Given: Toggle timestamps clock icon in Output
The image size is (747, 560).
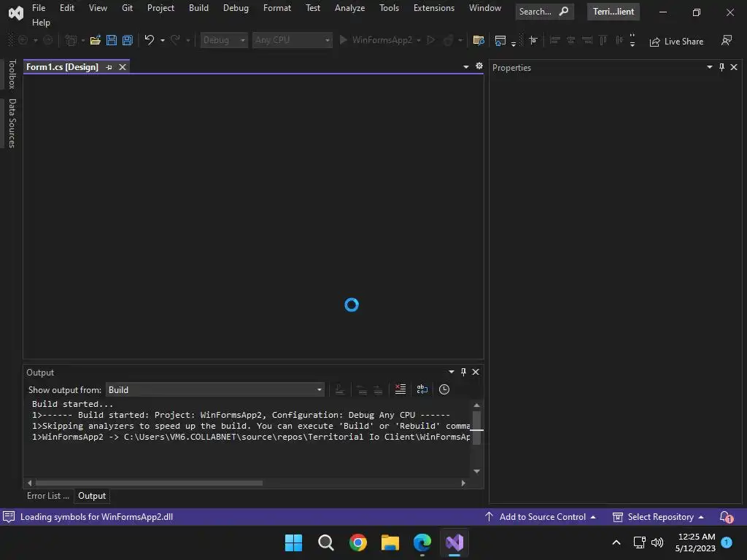Looking at the screenshot, I should 444,389.
